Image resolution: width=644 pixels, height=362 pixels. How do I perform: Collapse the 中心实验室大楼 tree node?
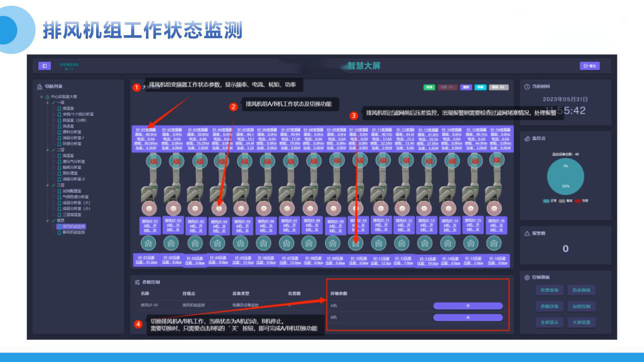pyautogui.click(x=42, y=97)
